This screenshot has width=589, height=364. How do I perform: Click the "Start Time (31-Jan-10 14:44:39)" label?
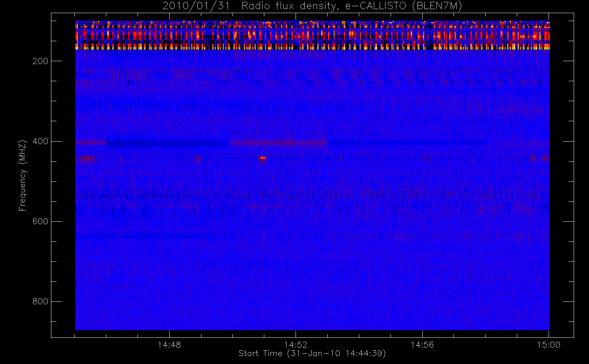coord(312,353)
